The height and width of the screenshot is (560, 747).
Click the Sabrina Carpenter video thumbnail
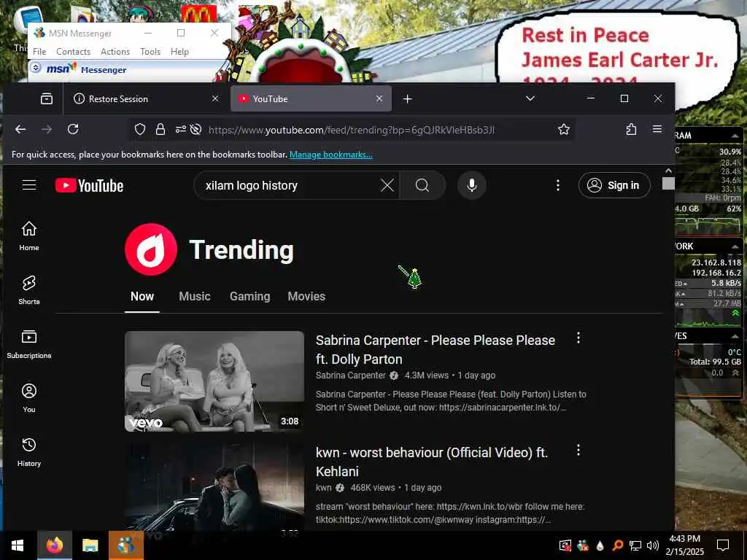(214, 381)
